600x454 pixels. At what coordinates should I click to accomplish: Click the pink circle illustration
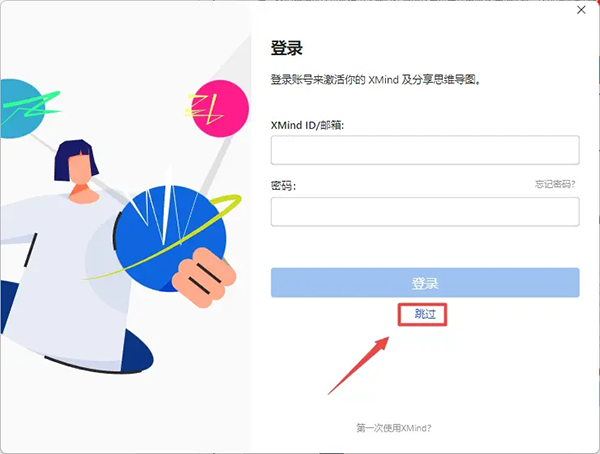point(220,108)
